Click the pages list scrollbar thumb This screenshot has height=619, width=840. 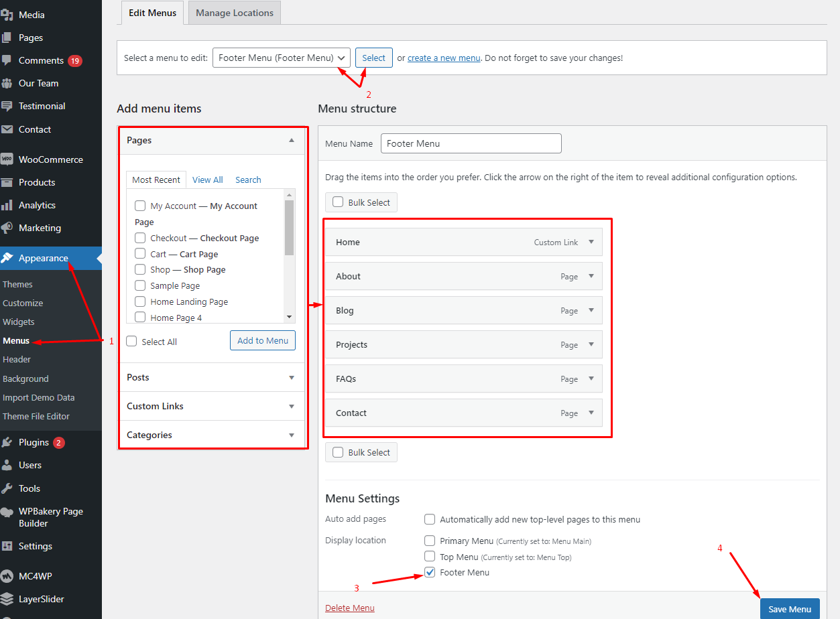289,228
